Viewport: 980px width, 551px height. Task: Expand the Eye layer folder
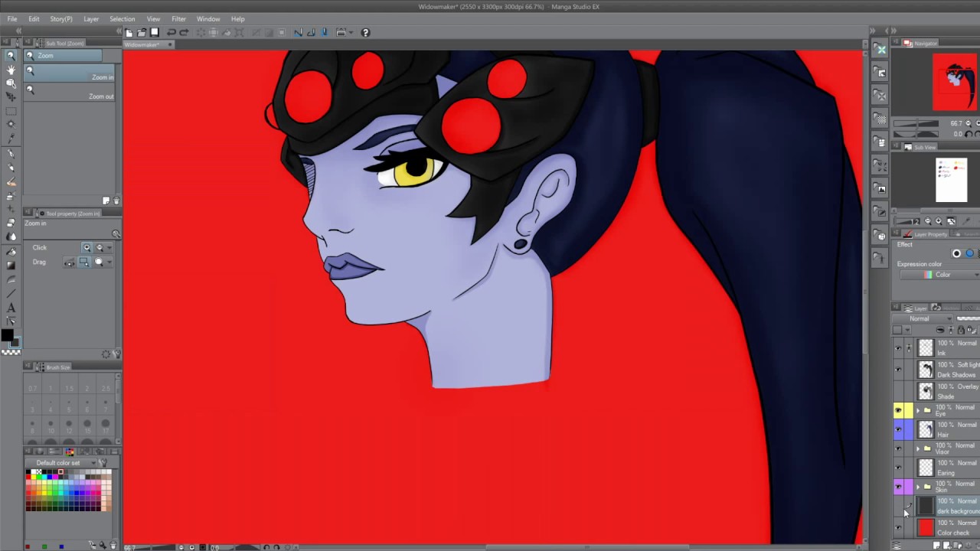918,410
